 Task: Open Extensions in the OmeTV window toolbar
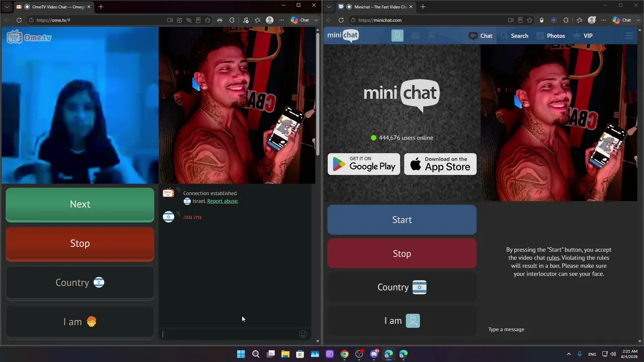(232, 20)
